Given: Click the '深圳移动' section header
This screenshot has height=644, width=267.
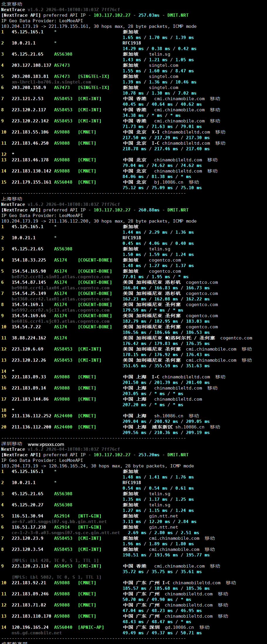Looking at the screenshot, I should [x=12, y=444].
